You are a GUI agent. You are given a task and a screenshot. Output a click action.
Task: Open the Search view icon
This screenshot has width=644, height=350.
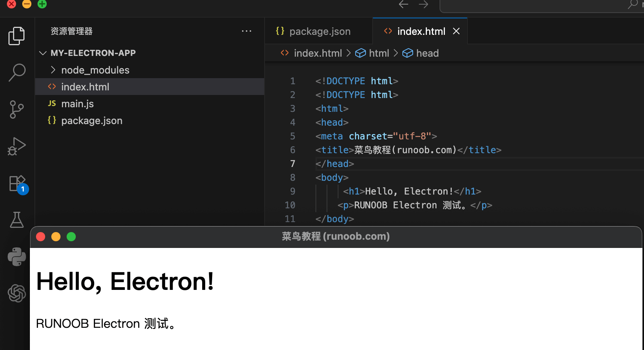click(16, 72)
